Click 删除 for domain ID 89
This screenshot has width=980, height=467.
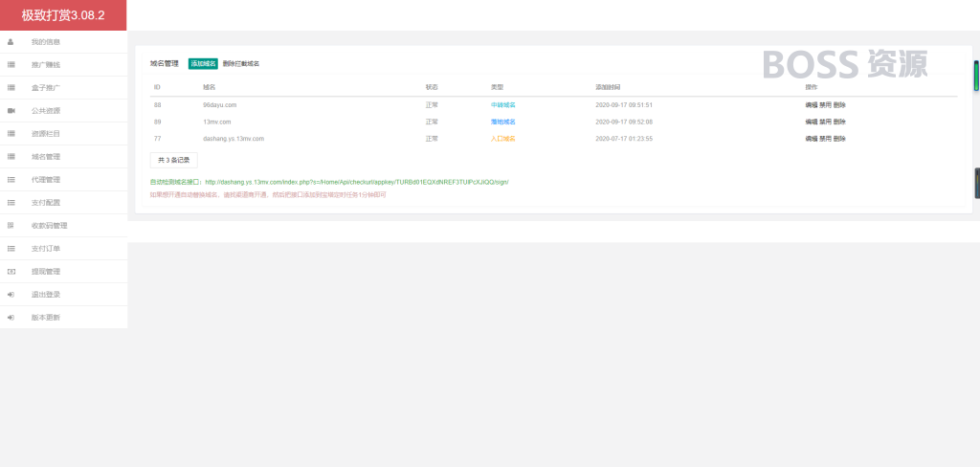[x=839, y=122]
